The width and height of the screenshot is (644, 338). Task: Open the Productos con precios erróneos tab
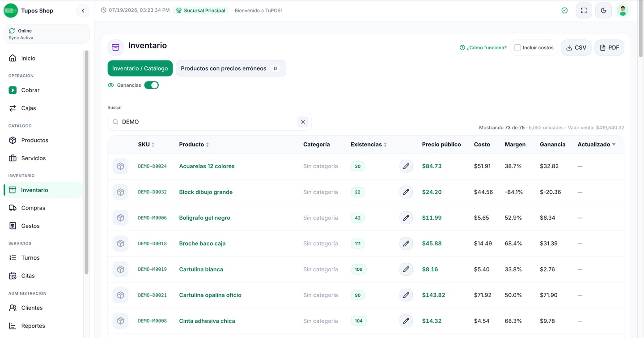click(x=231, y=68)
